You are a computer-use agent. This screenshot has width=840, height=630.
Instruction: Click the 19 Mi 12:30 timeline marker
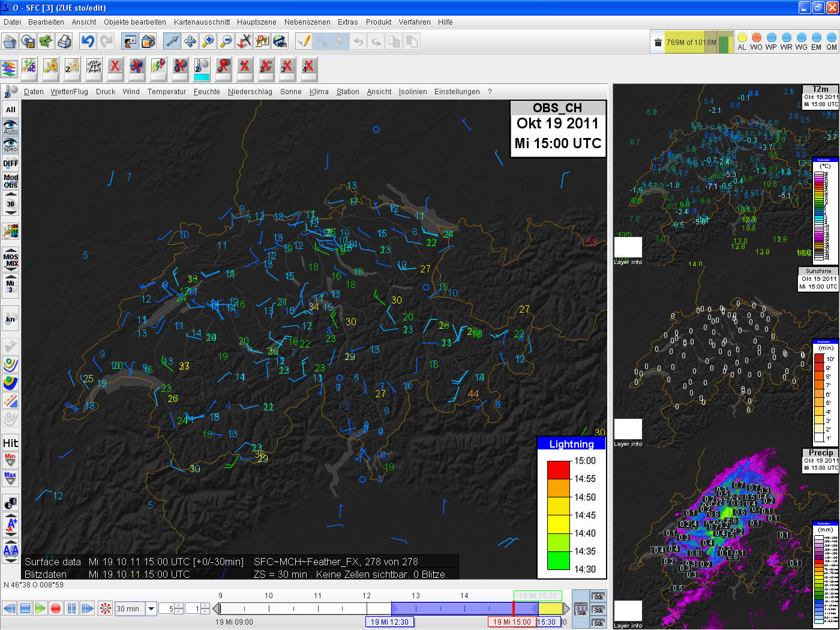tap(389, 622)
